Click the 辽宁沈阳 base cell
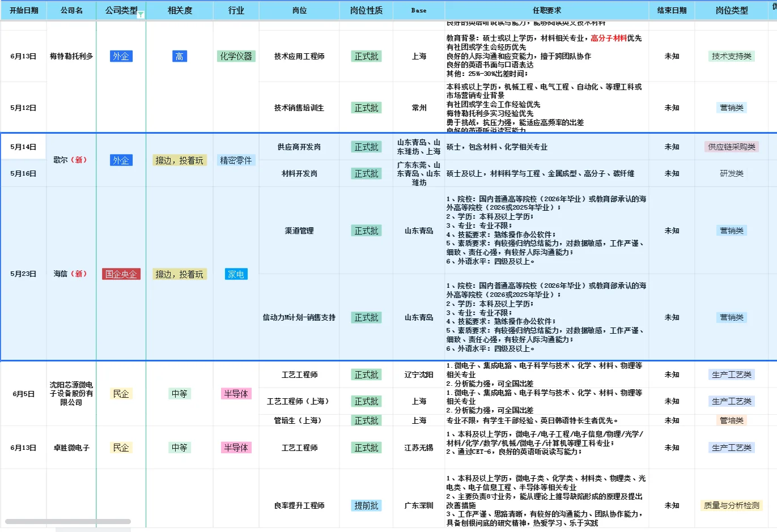This screenshot has width=777, height=532. pos(419,374)
